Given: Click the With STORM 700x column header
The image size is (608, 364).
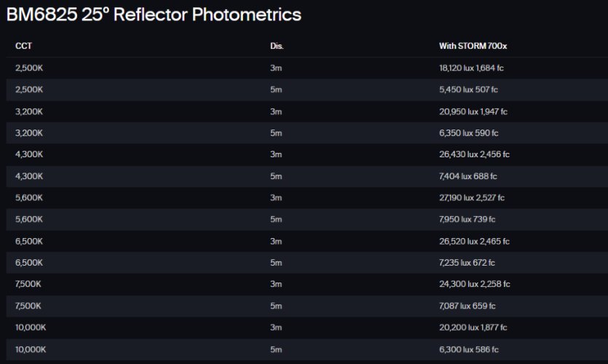Looking at the screenshot, I should (473, 46).
